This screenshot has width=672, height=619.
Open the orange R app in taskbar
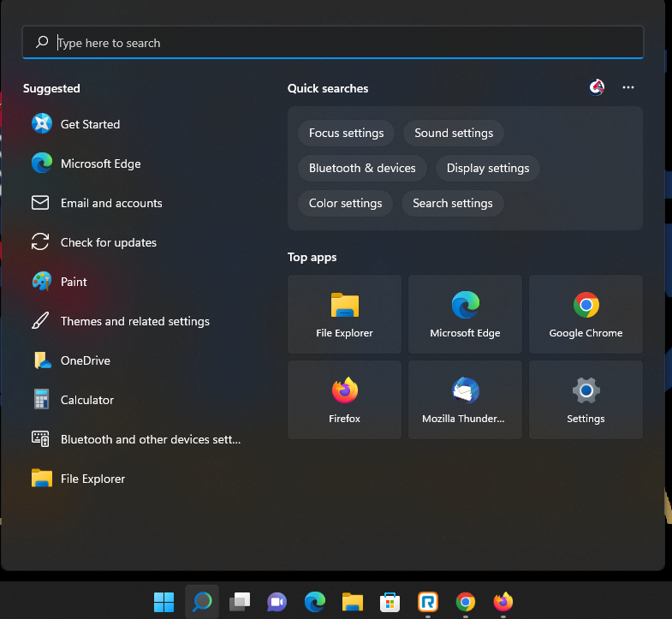click(x=428, y=602)
